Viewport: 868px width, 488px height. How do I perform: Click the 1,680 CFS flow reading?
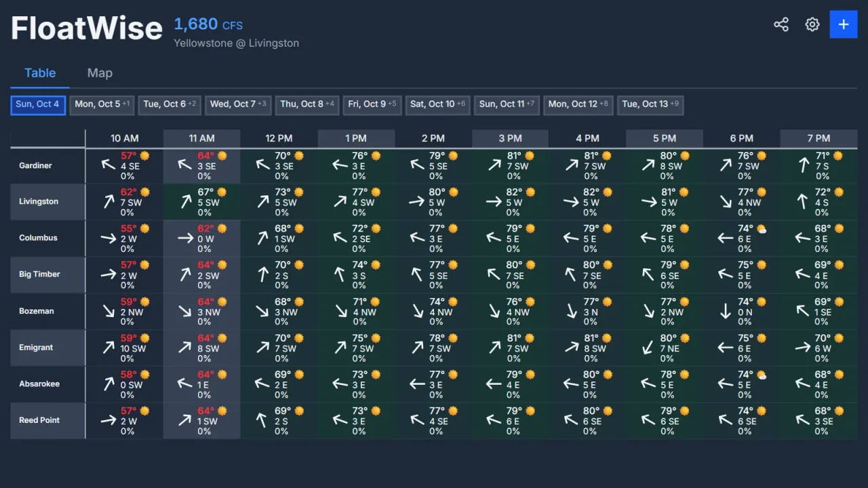pyautogui.click(x=208, y=24)
